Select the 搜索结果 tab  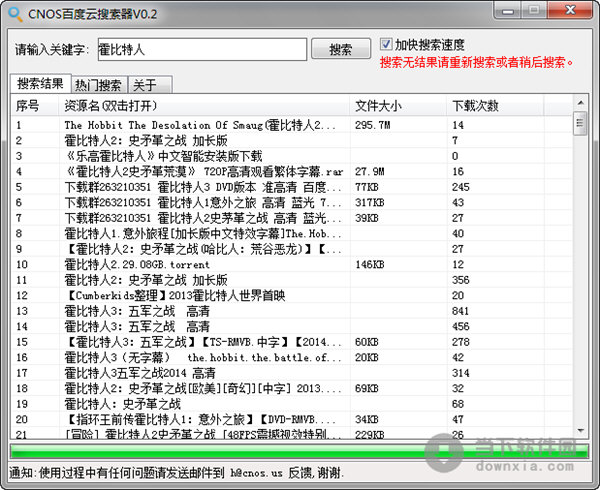tap(40, 85)
